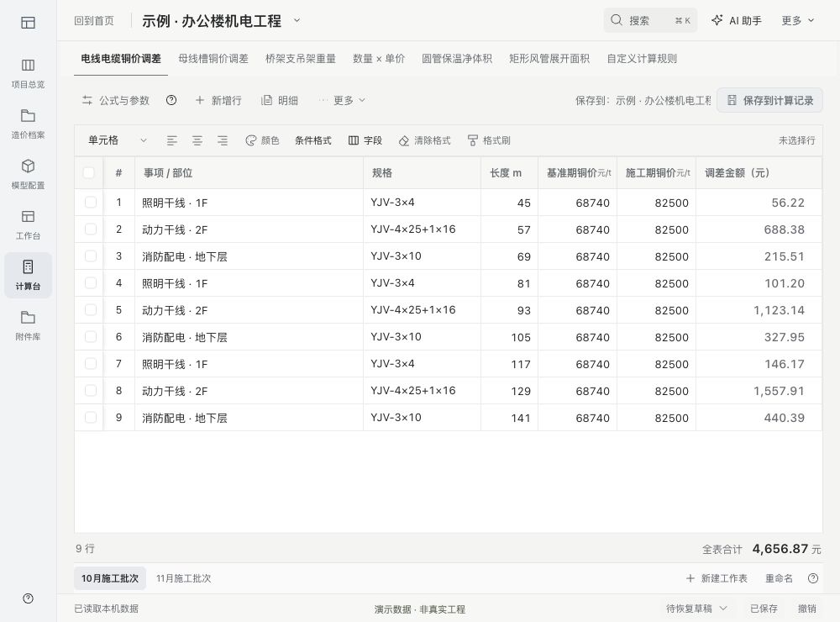840x622 pixels.
Task: Add a row with 新增行
Action: coord(218,100)
